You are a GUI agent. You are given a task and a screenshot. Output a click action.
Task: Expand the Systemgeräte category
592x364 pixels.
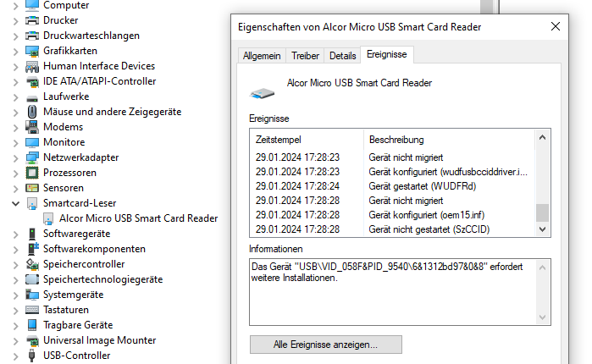click(x=15, y=295)
